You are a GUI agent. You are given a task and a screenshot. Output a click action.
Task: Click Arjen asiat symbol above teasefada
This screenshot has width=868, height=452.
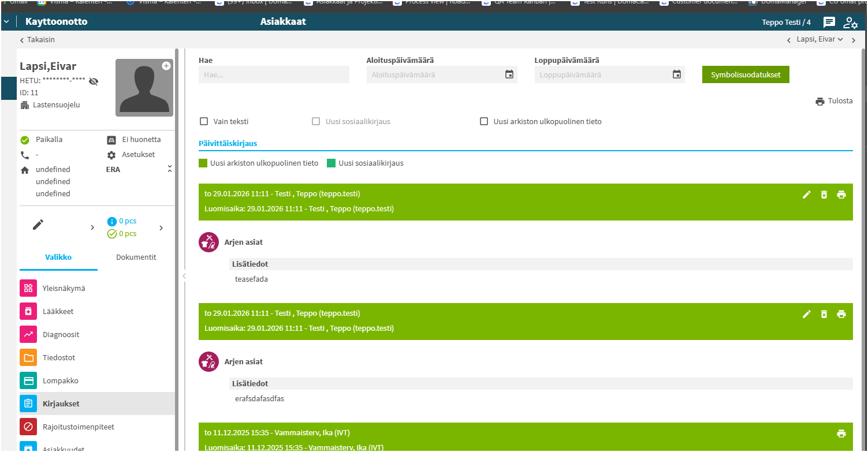[x=208, y=242]
